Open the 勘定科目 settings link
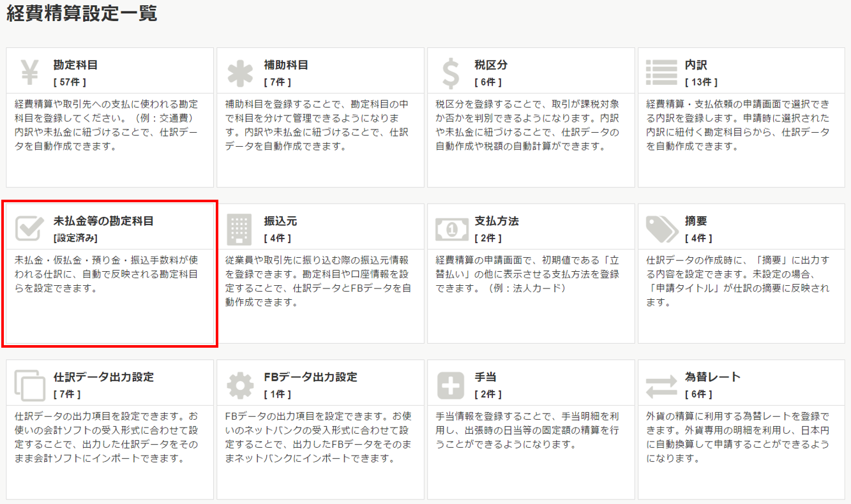 pos(75,65)
